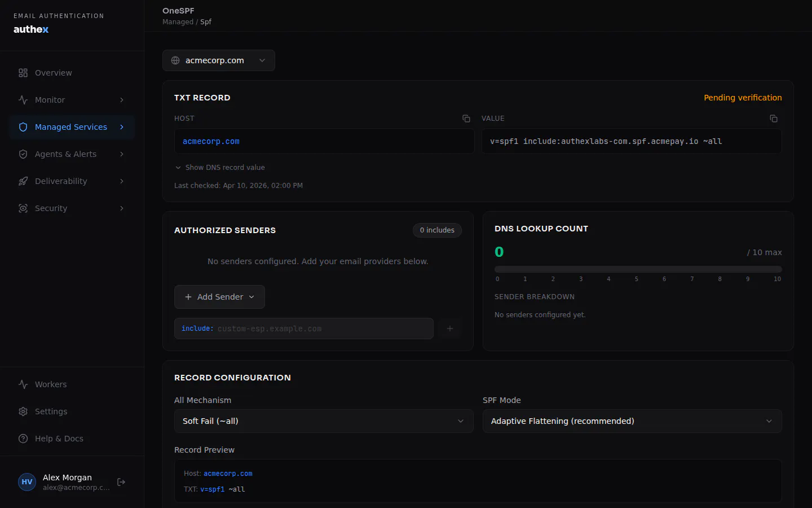Click the Spf breadcrumb item

point(206,22)
